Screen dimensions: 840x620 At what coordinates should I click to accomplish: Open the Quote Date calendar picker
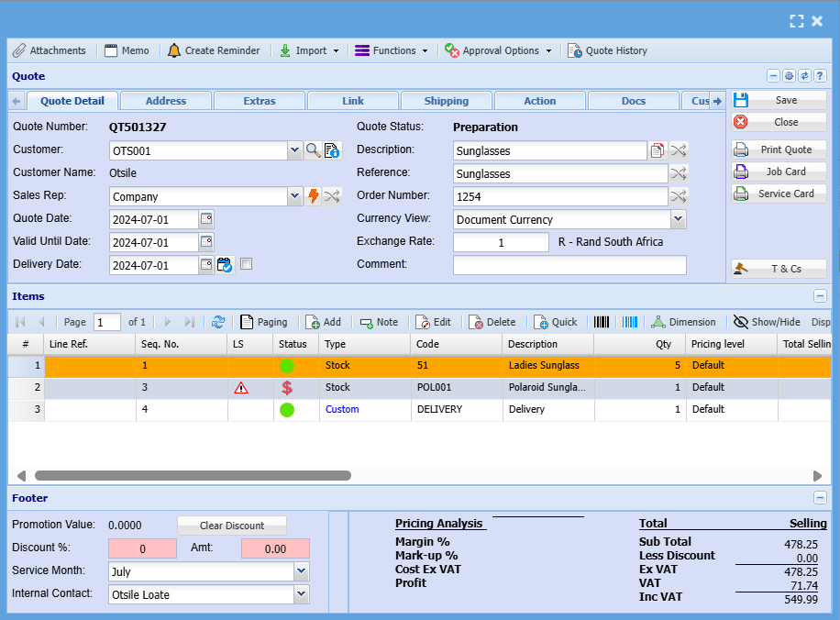coord(206,219)
